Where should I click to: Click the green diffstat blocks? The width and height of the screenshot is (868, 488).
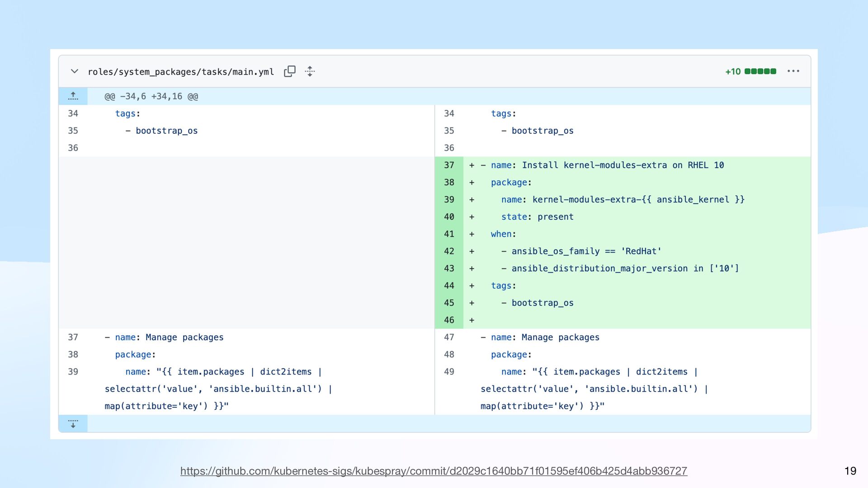pyautogui.click(x=760, y=71)
